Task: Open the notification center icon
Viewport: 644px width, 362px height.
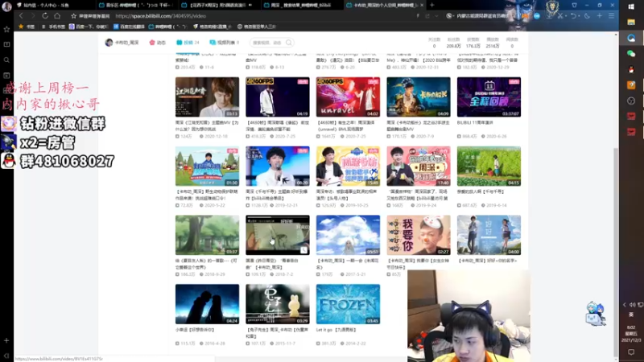Action: [631, 352]
